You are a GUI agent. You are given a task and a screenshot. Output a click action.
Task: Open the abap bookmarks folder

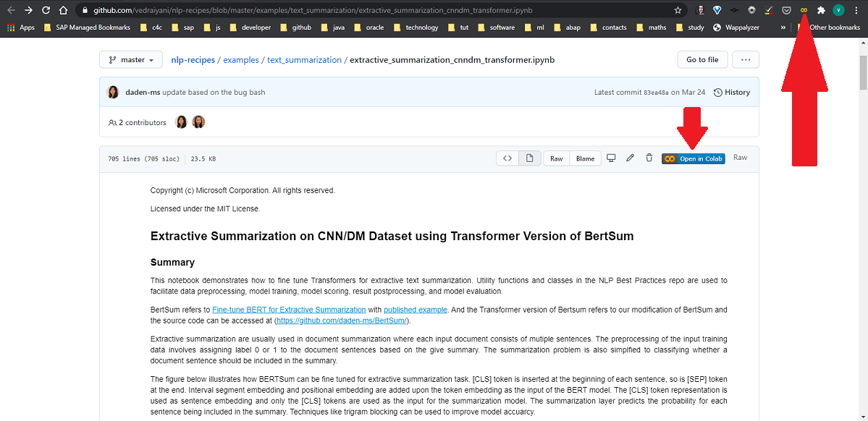567,27
